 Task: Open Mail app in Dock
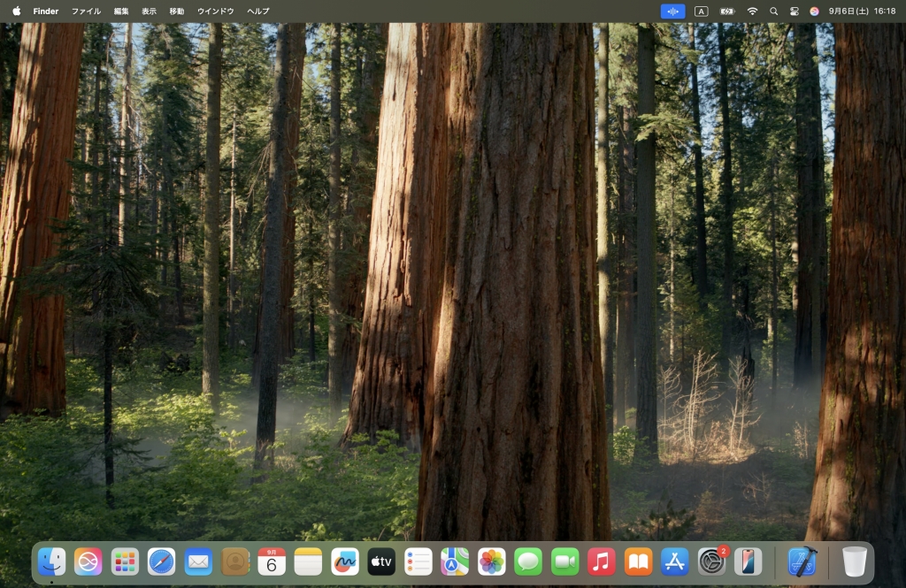pos(198,561)
